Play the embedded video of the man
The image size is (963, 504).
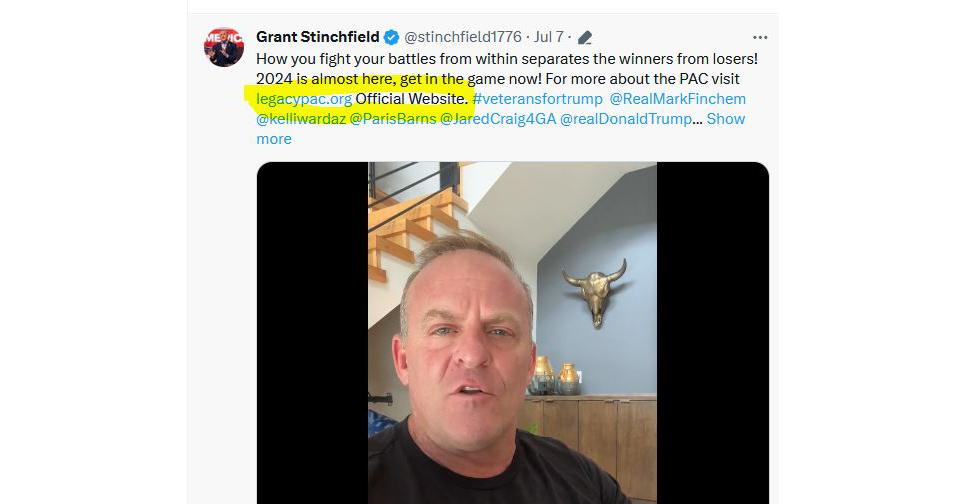point(513,333)
